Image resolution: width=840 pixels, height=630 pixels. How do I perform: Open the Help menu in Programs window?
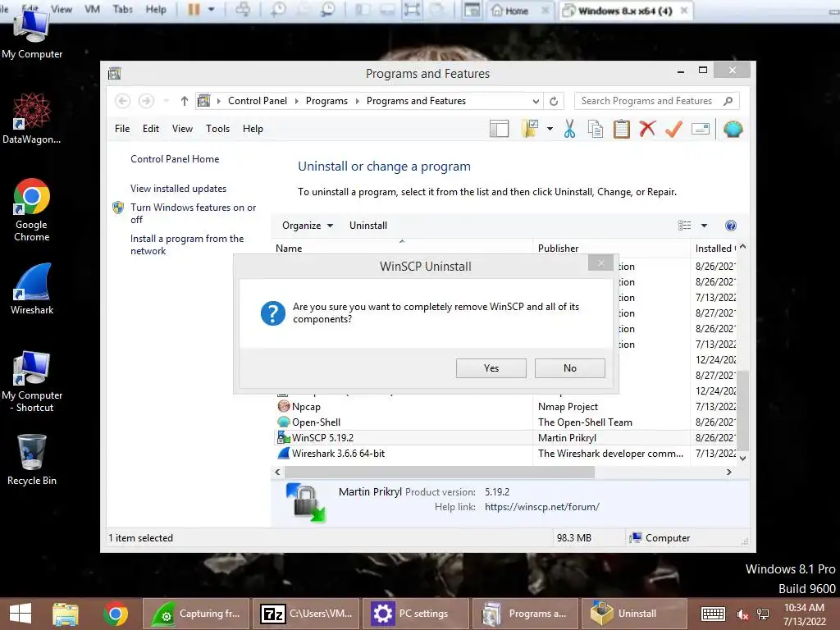click(253, 129)
